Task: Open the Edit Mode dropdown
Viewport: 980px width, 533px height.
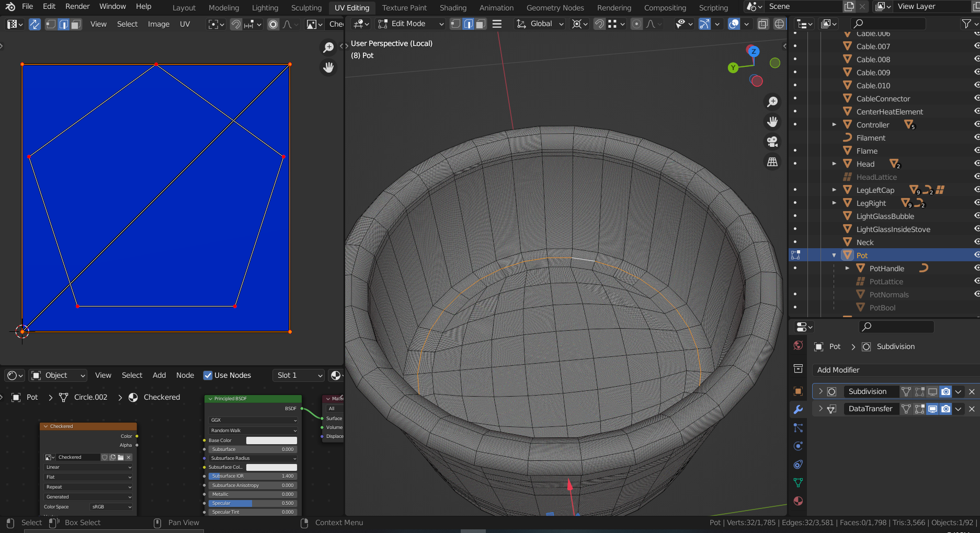Action: pyautogui.click(x=411, y=24)
